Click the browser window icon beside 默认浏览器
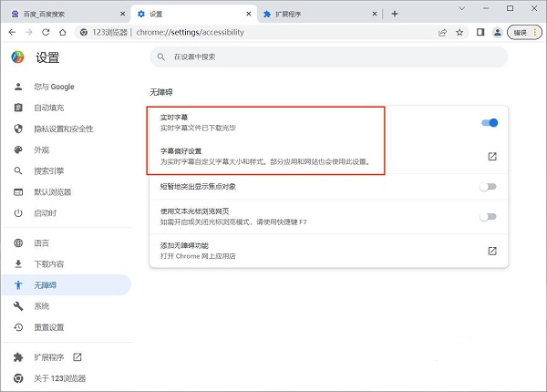 18,192
